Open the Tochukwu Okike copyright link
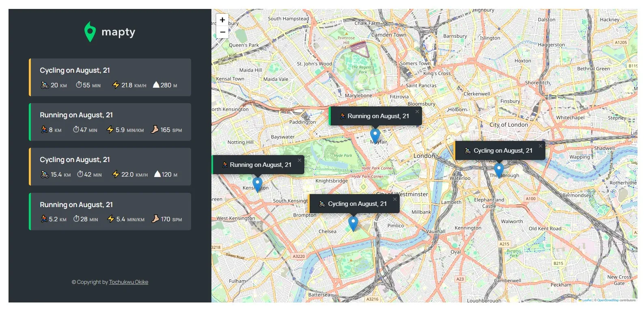This screenshot has height=311, width=644. click(x=128, y=282)
